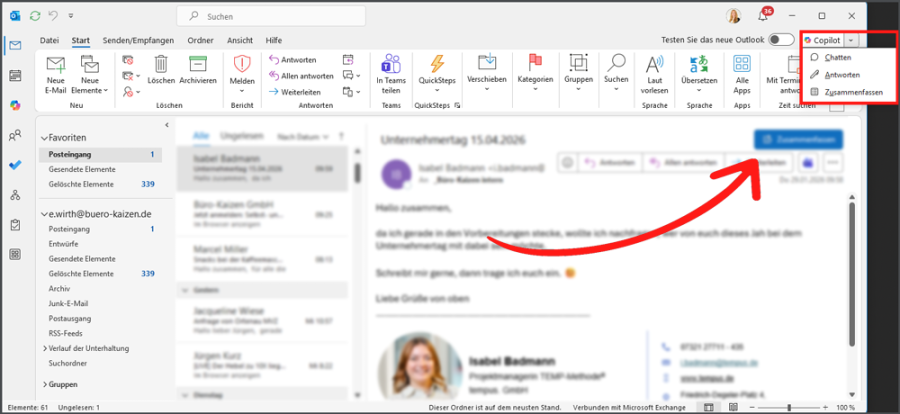Open the Copilot icon in left sidebar
Screen dimensions: 900x414
tap(15, 106)
